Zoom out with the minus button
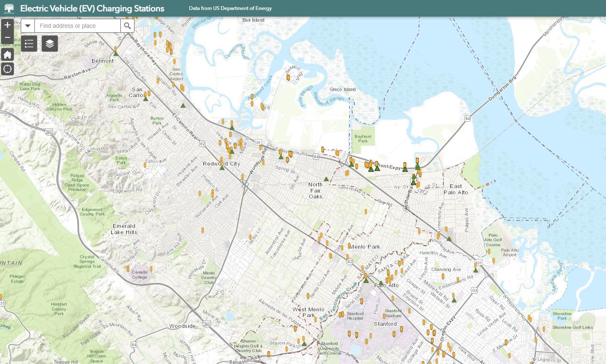 tap(7, 38)
